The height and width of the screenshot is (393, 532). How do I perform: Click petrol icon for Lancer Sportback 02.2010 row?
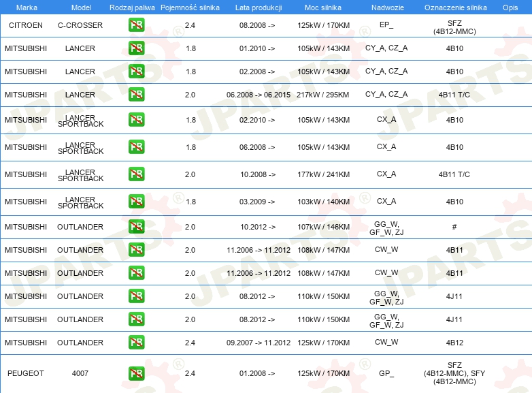(x=136, y=120)
